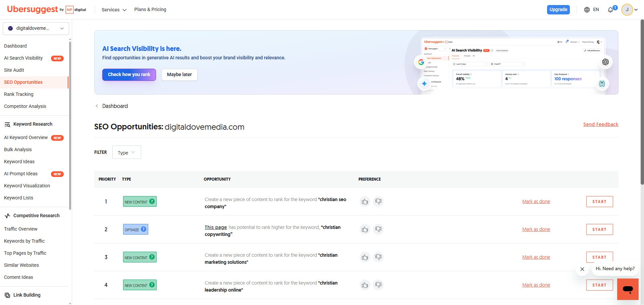
Task: Open Keyword Visualization
Action: click(27, 186)
